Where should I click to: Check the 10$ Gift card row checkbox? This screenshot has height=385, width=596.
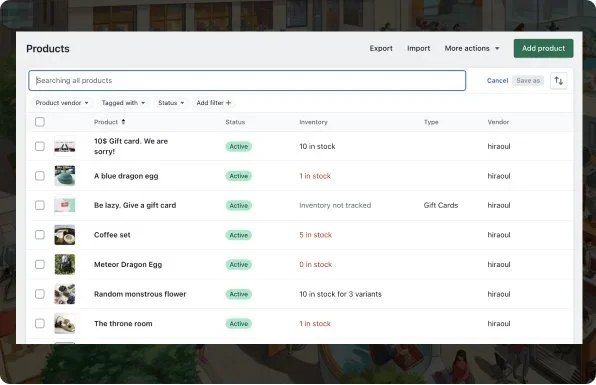tap(40, 146)
